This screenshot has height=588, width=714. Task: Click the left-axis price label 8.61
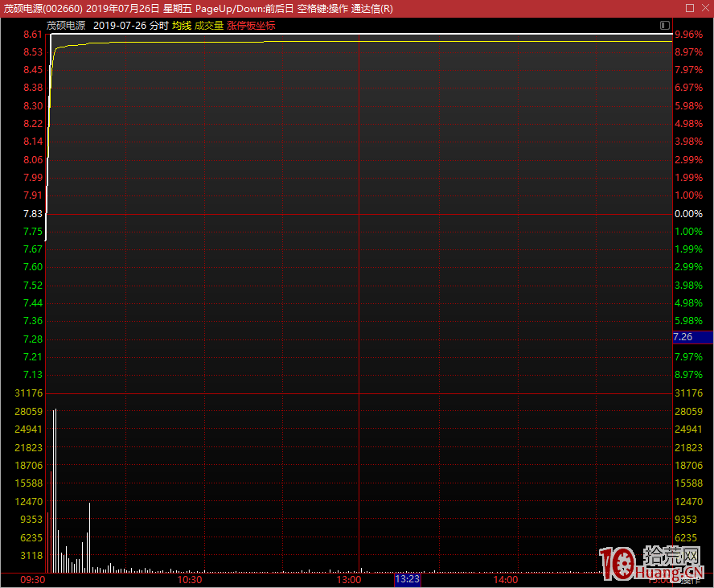(33, 35)
